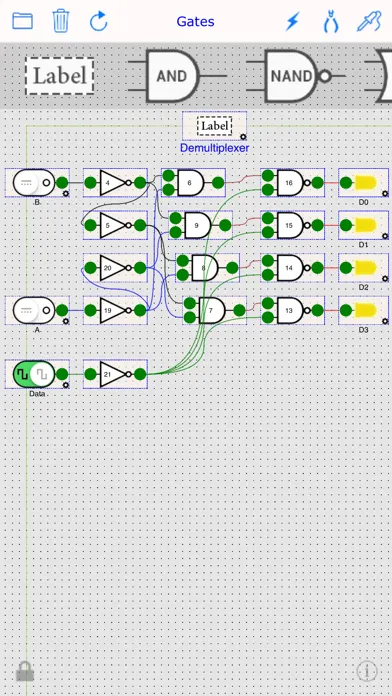This screenshot has height=696, width=392.
Task: Select the AND gate in palette
Action: point(173,76)
